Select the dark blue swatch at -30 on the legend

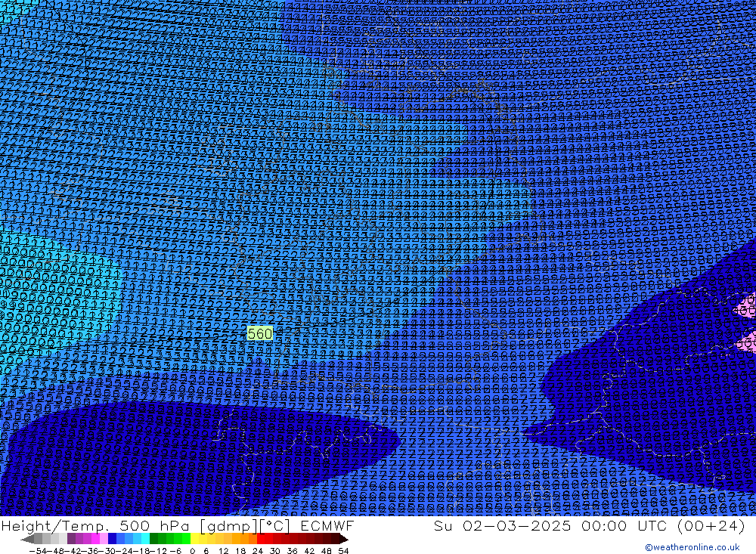(113, 539)
